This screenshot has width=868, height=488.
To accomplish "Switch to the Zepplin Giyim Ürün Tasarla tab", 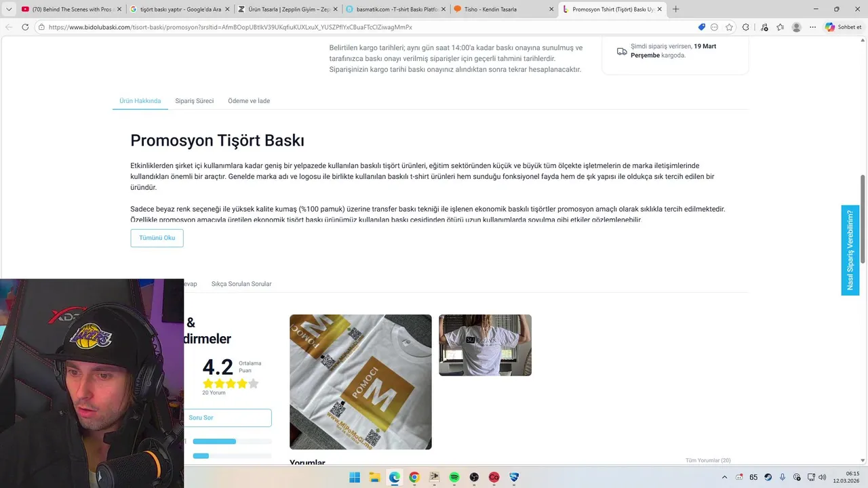I will tap(287, 9).
